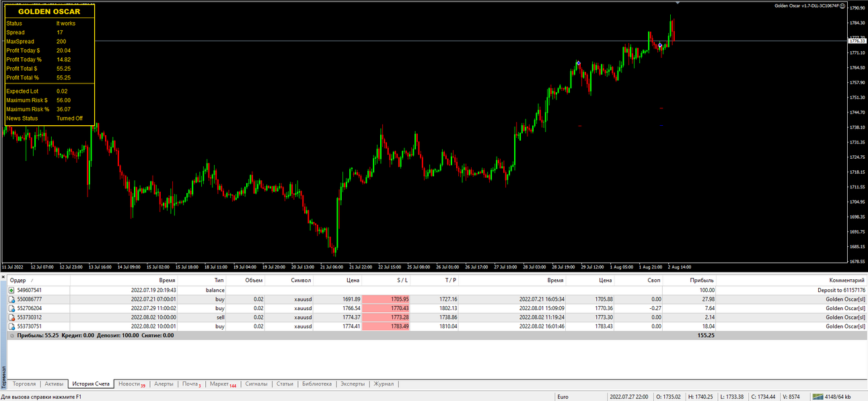
Task: Select order number 550086777
Action: [x=30, y=299]
